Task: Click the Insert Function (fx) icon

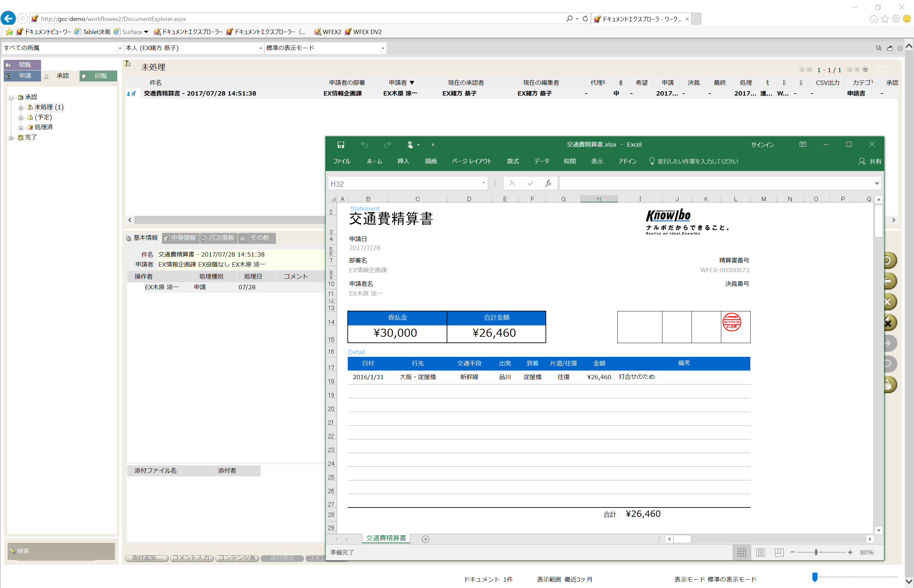Action: point(549,183)
